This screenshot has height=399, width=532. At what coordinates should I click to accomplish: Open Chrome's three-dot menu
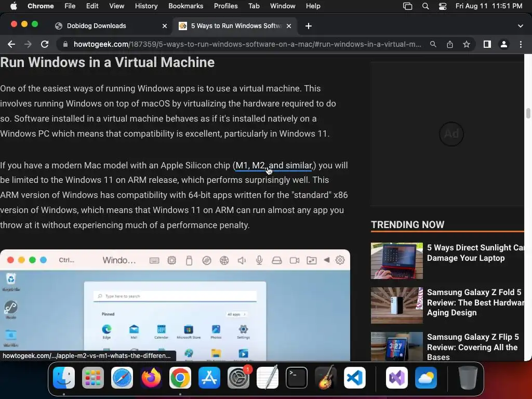coord(521,44)
